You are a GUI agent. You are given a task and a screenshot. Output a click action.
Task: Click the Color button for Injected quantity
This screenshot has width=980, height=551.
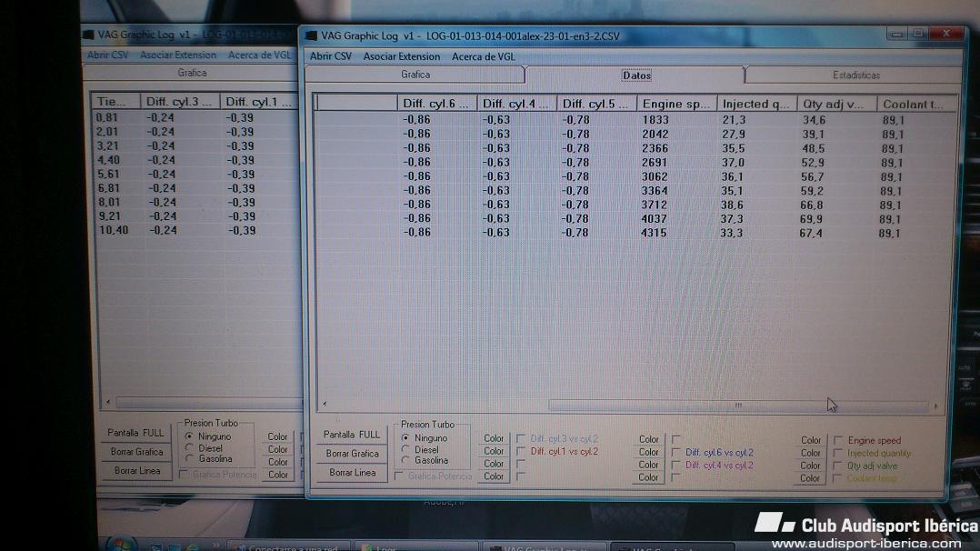coord(811,453)
